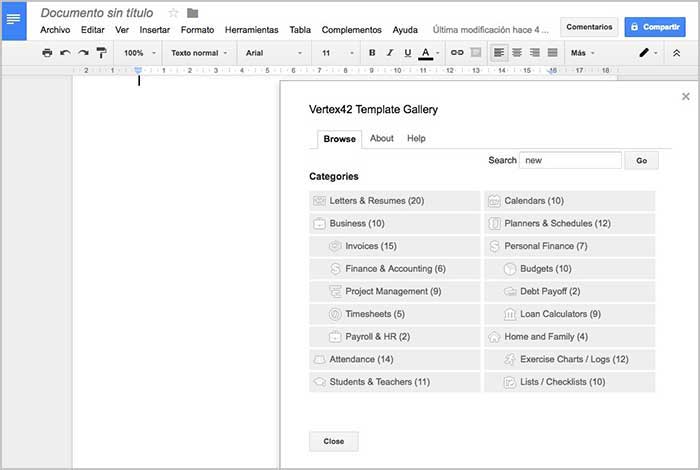Open the Texto normal style dropdown
Screen dimensions: 700x470
199,53
